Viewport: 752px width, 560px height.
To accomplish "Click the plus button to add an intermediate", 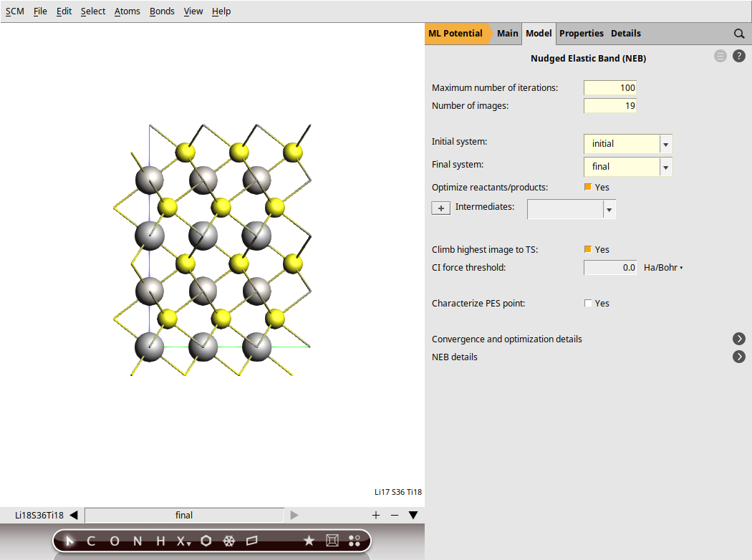I will 440,208.
